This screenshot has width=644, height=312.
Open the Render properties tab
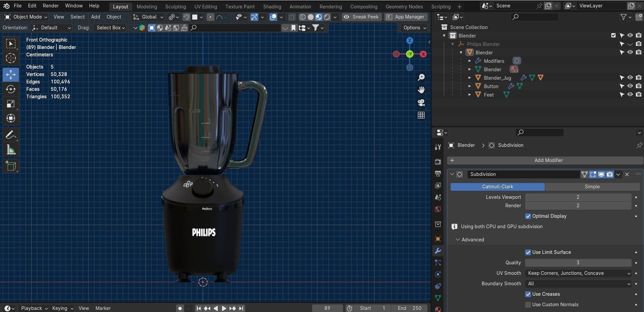pos(438,162)
